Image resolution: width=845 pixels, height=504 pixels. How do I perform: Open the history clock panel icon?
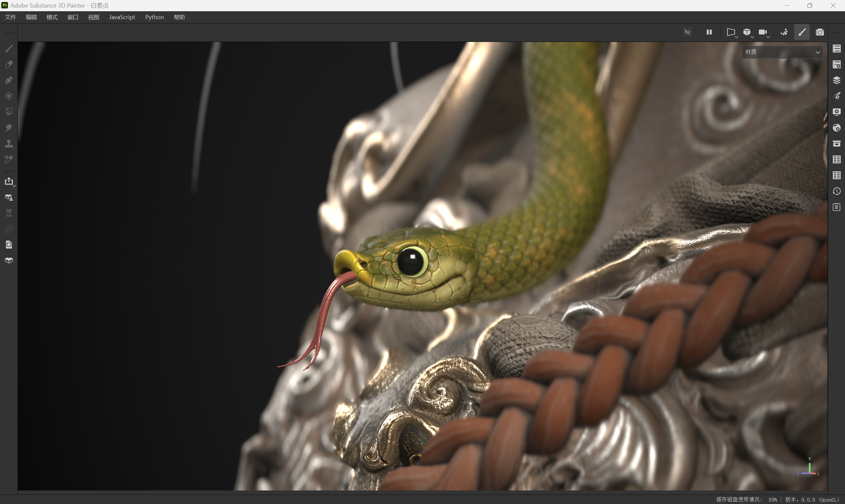click(836, 191)
